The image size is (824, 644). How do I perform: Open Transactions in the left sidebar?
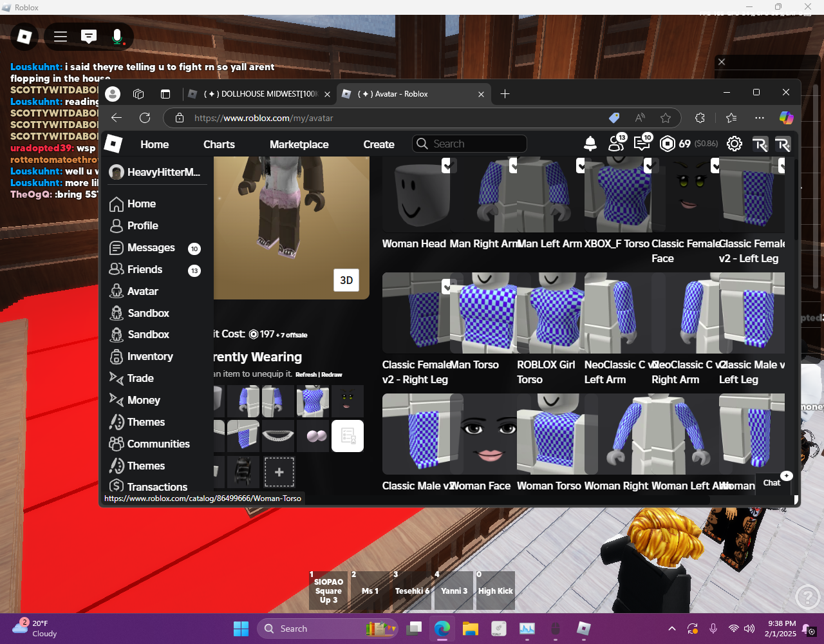pyautogui.click(x=148, y=486)
